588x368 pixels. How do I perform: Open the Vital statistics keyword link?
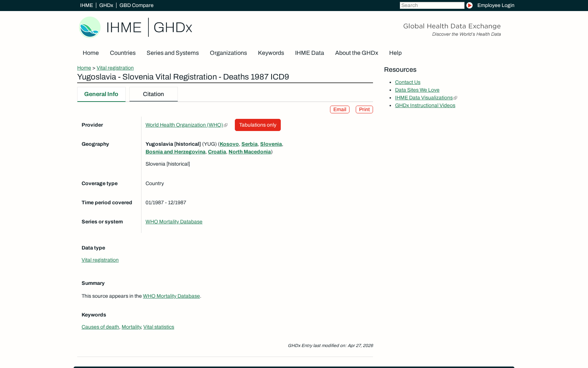[159, 327]
